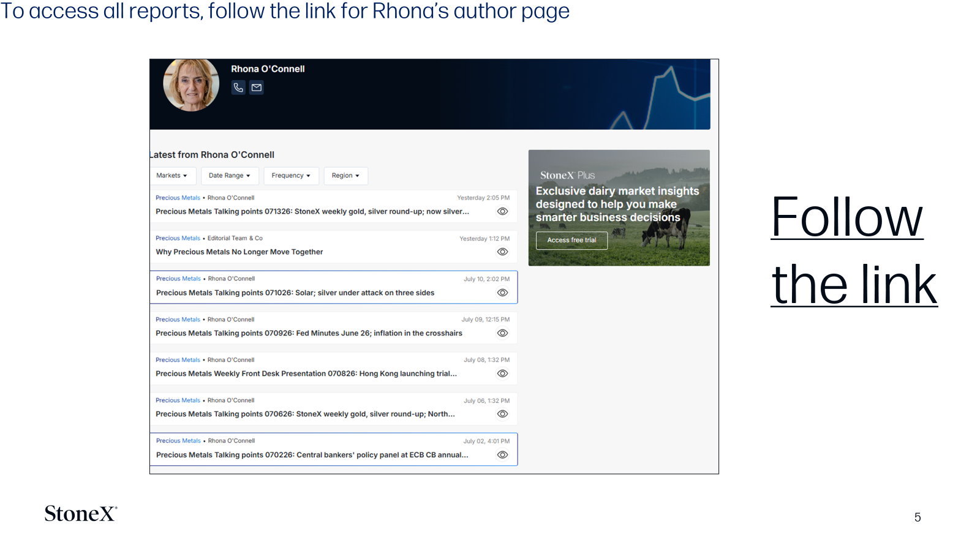Click eye icon for Talking points 070926 Fed Minutes
Screen dimensions: 980x551
[x=502, y=333]
